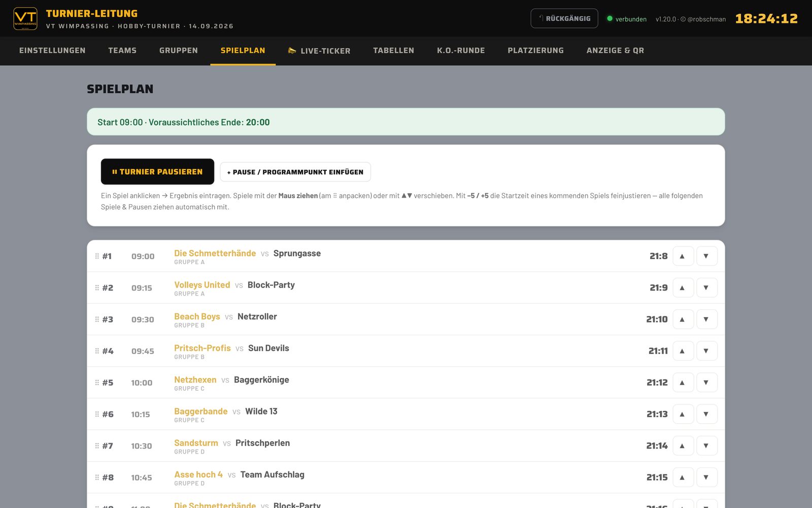The height and width of the screenshot is (508, 812).
Task: Open match Beach Boys vs Netzroller
Action: point(406,319)
